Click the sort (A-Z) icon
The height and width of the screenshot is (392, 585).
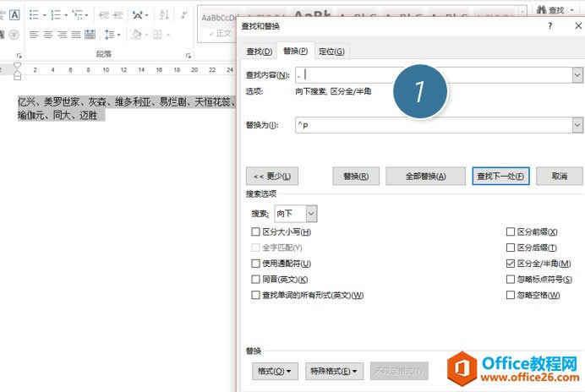tap(163, 15)
